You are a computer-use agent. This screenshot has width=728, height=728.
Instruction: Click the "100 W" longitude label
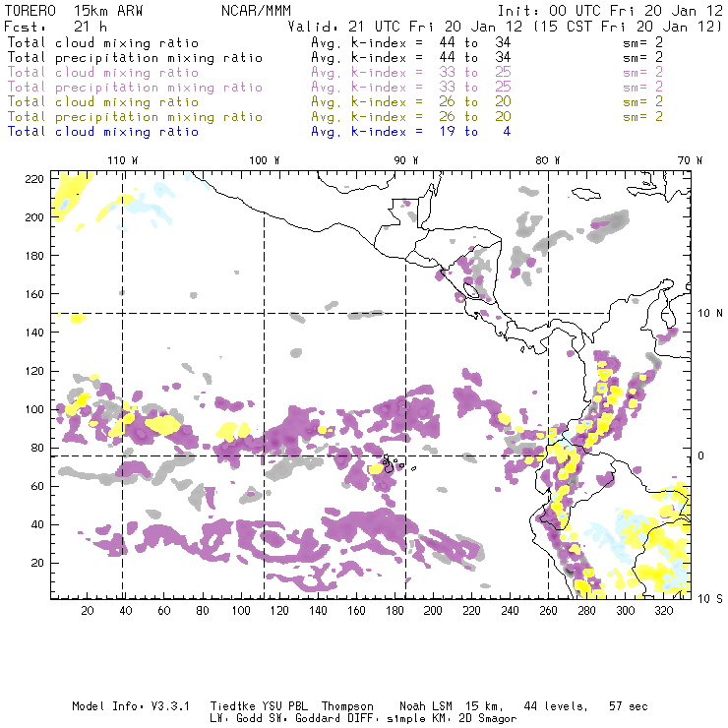tap(265, 160)
